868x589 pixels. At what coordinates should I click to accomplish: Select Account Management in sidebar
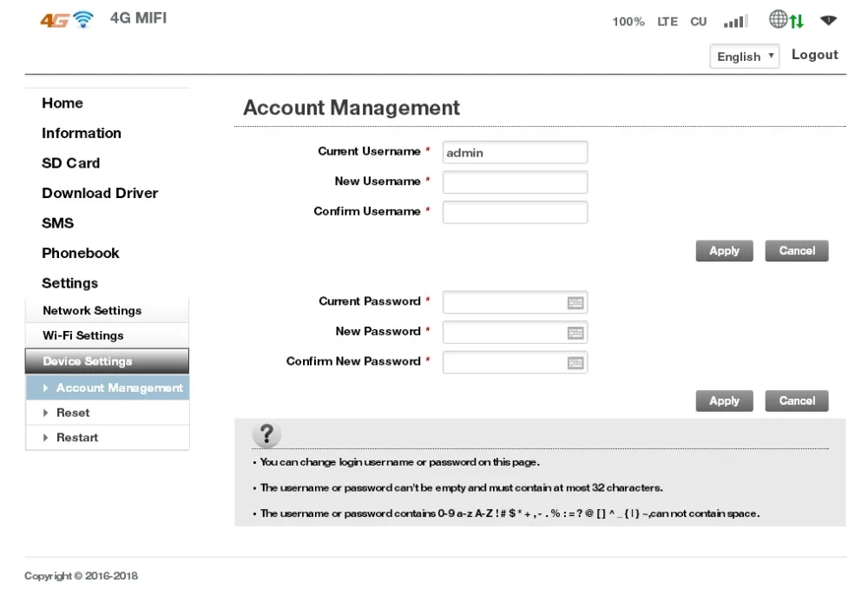pos(108,387)
